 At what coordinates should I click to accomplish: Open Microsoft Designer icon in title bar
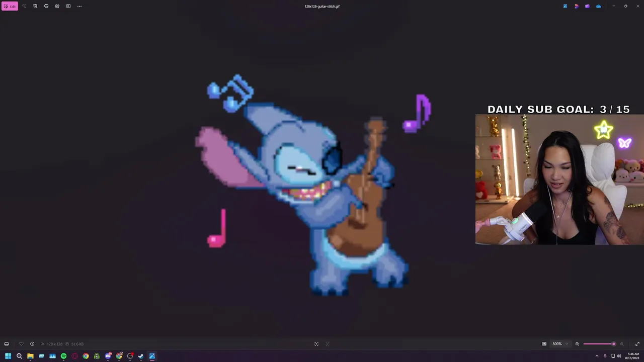(576, 6)
